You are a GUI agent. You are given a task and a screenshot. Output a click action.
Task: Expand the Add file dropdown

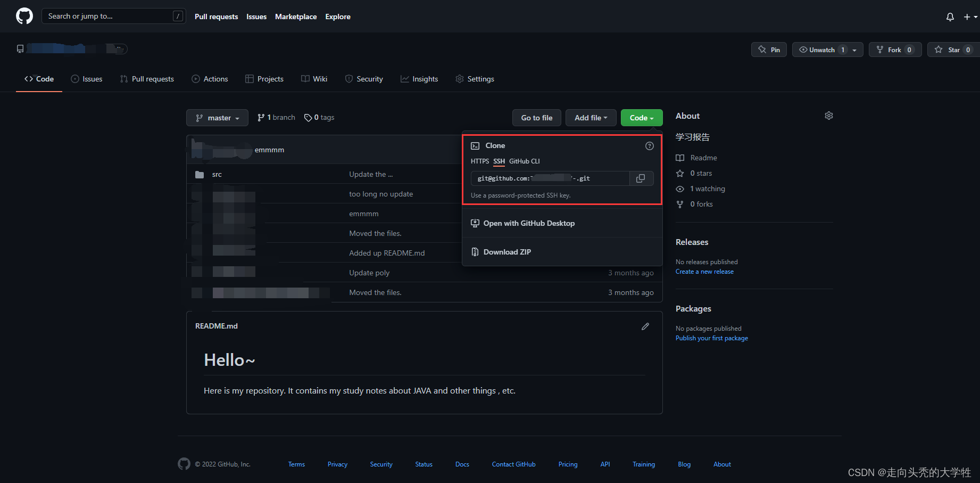591,118
